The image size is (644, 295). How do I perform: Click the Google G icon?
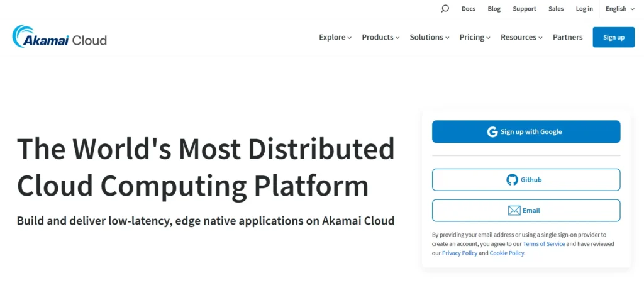[x=492, y=132]
